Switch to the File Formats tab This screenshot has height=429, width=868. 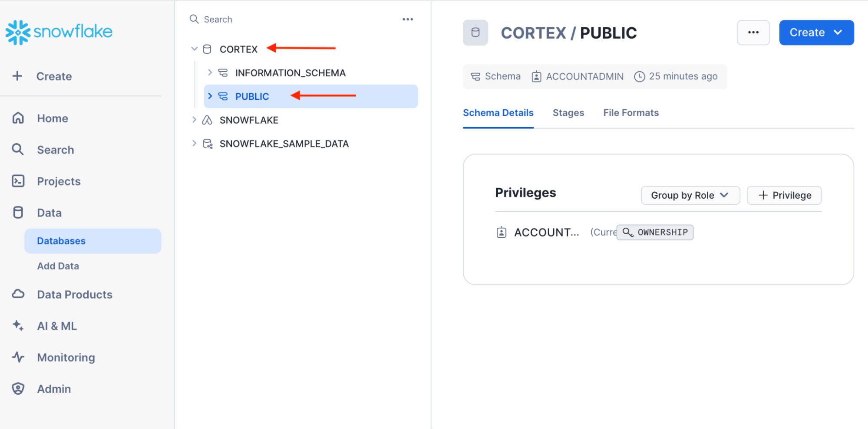631,113
